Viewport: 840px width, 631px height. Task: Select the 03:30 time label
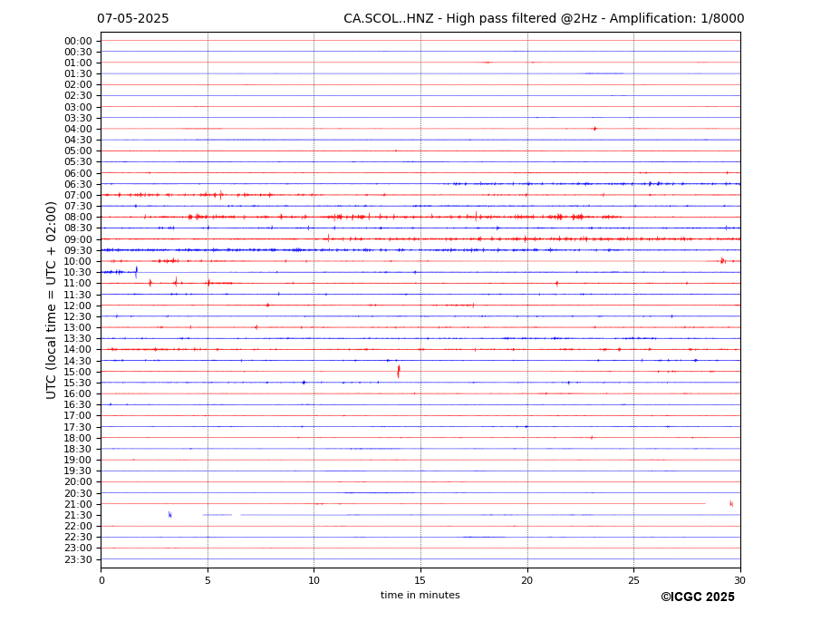(x=78, y=118)
